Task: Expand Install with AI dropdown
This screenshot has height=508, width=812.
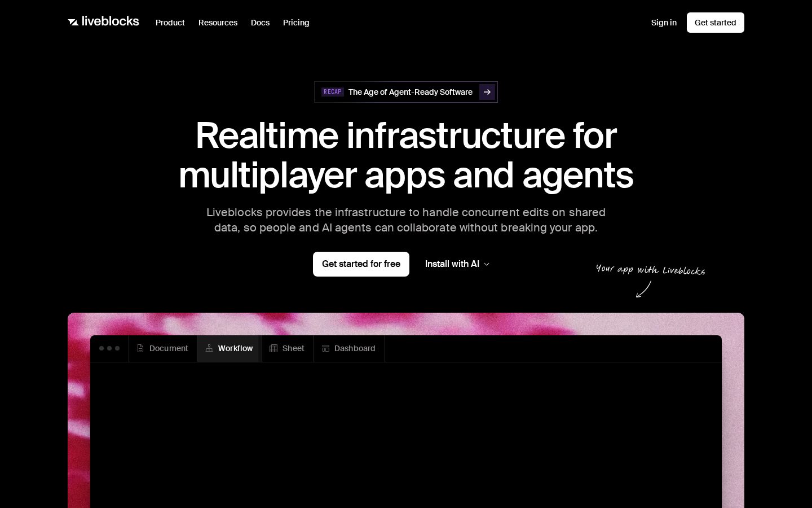Action: point(457,264)
